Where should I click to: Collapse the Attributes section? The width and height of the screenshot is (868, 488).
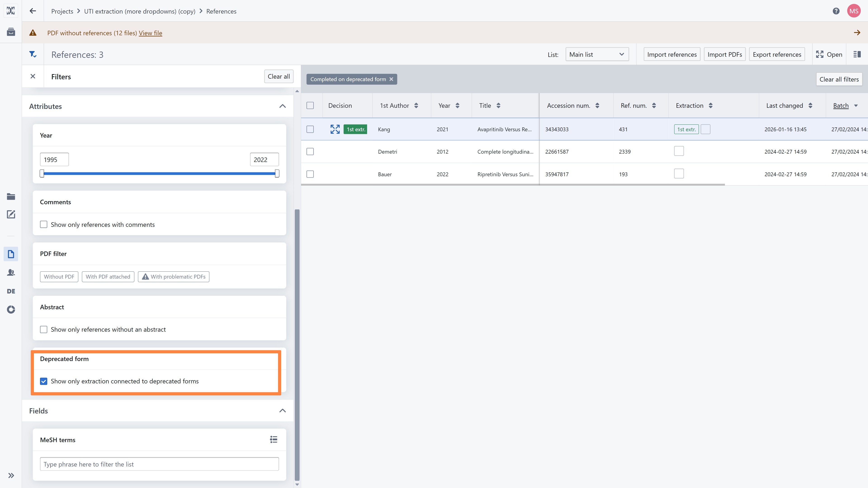[282, 106]
